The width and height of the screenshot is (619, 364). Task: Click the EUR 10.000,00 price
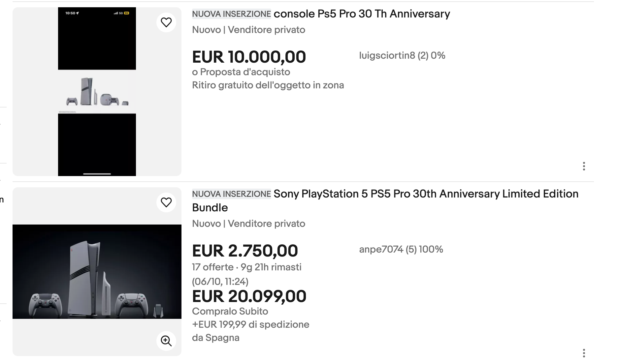coord(249,57)
